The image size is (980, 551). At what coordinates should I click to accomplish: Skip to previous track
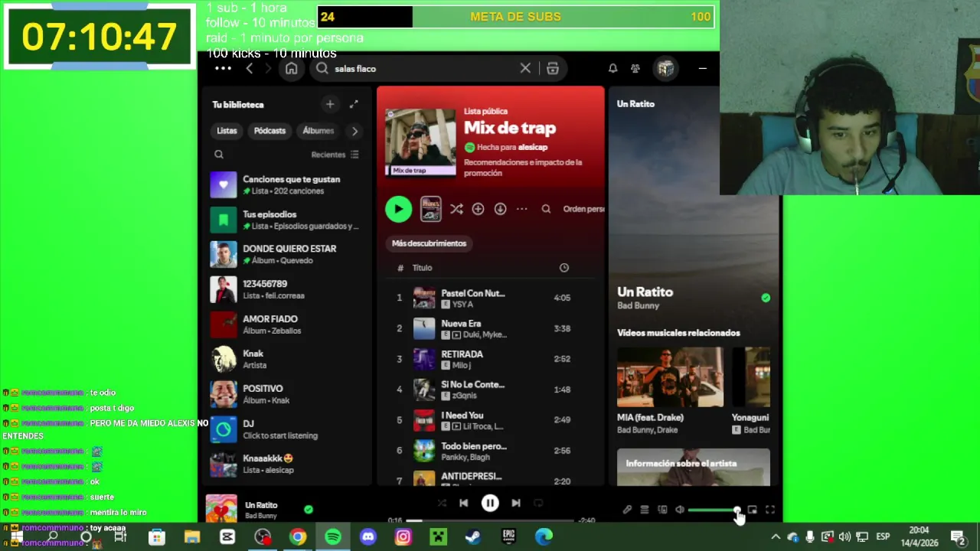463,503
